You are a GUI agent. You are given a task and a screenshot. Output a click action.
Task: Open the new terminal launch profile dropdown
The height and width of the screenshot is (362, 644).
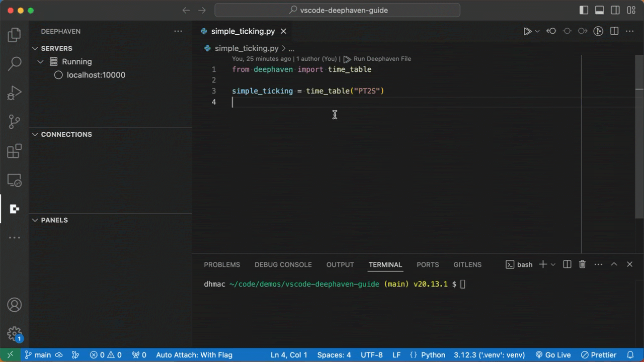(553, 264)
